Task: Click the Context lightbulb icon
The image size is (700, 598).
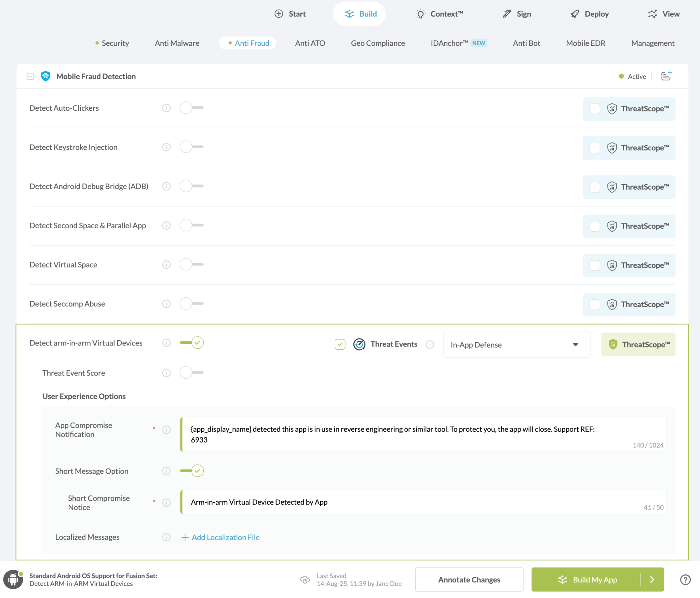Action: [x=420, y=14]
